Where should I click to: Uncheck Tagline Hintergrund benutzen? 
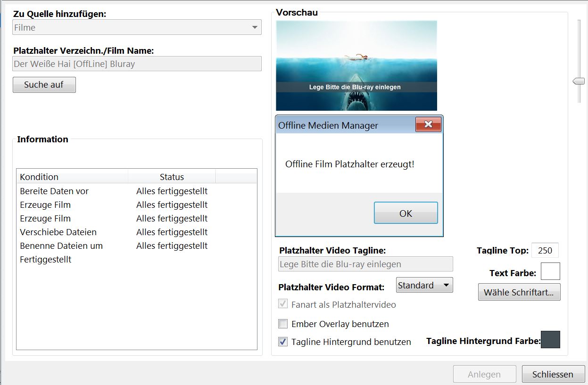click(x=283, y=342)
